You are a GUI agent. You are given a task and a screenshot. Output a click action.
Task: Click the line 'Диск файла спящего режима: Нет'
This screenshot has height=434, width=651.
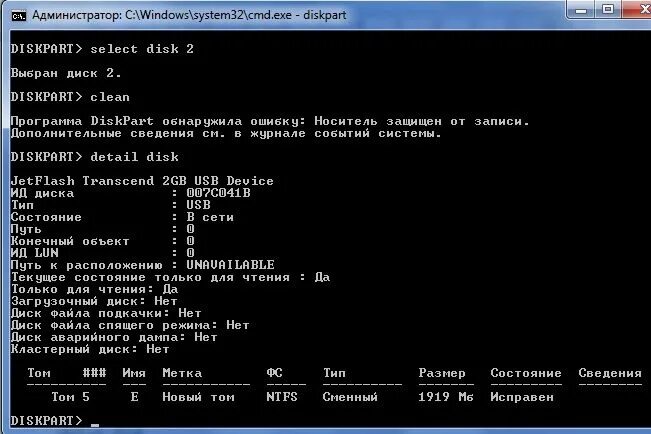[x=130, y=325]
